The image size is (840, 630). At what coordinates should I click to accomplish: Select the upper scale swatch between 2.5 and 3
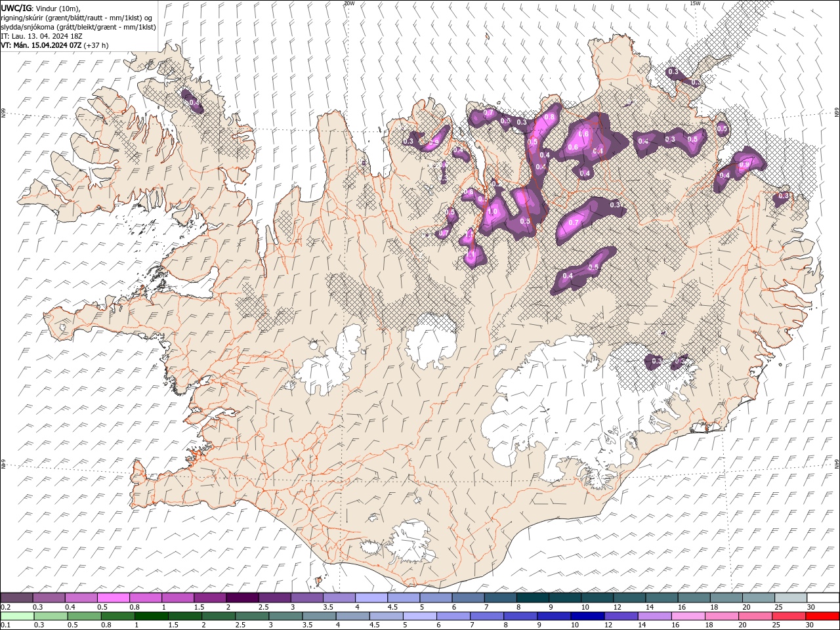coord(274,598)
